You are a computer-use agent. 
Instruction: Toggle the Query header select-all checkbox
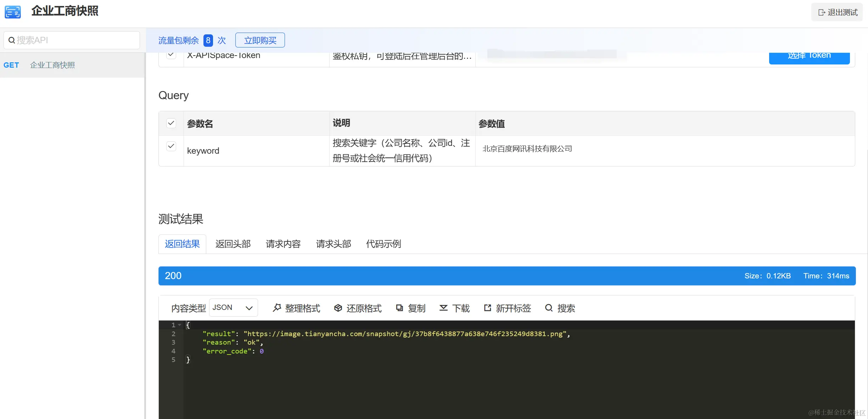(x=171, y=123)
